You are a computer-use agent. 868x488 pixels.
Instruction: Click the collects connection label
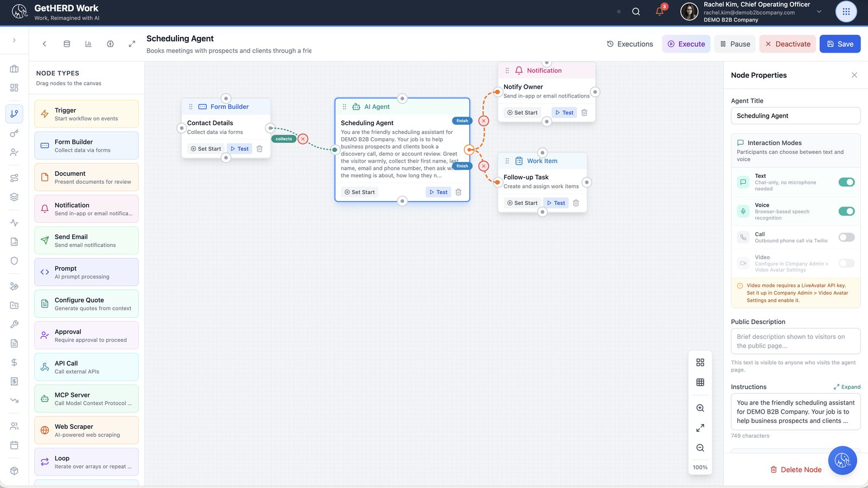pos(284,139)
